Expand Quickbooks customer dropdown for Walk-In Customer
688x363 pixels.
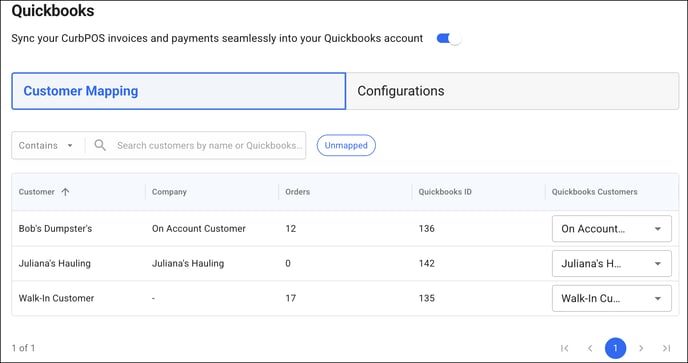click(612, 298)
